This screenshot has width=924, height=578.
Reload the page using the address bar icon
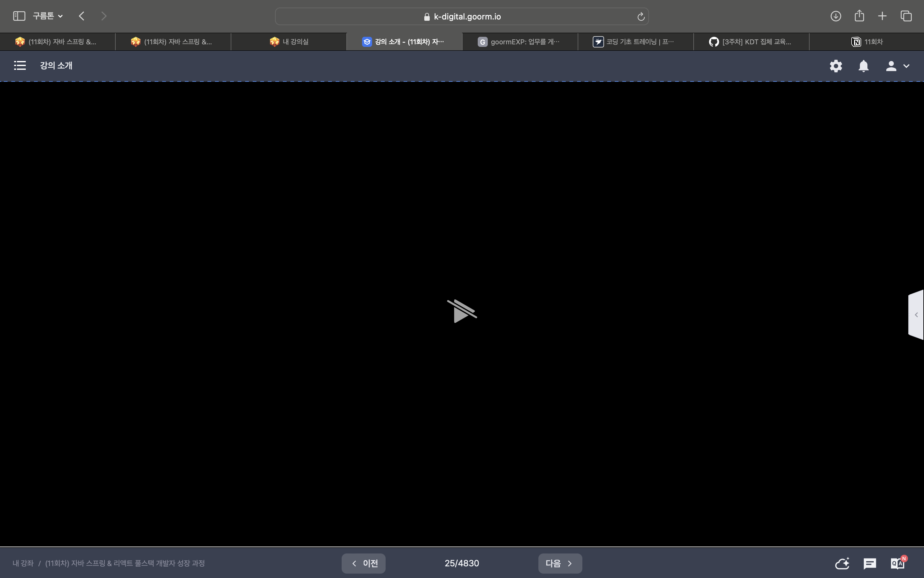coord(641,16)
